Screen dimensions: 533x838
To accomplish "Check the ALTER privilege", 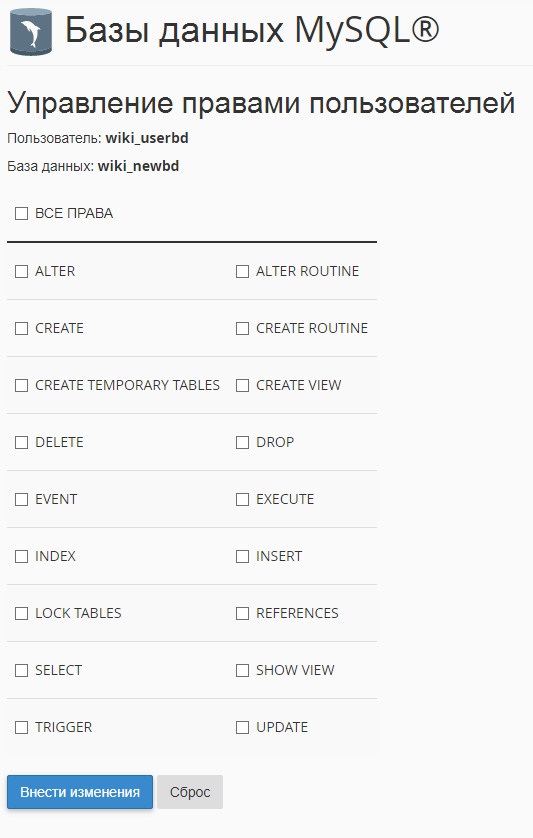I will (21, 271).
